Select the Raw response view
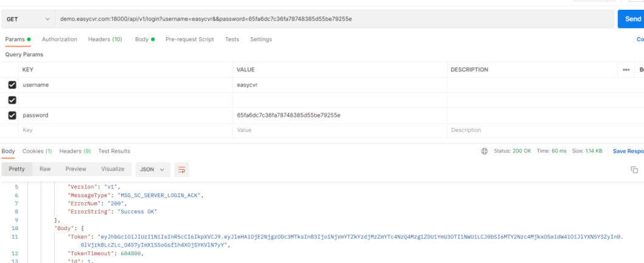644x263 pixels. coord(45,169)
